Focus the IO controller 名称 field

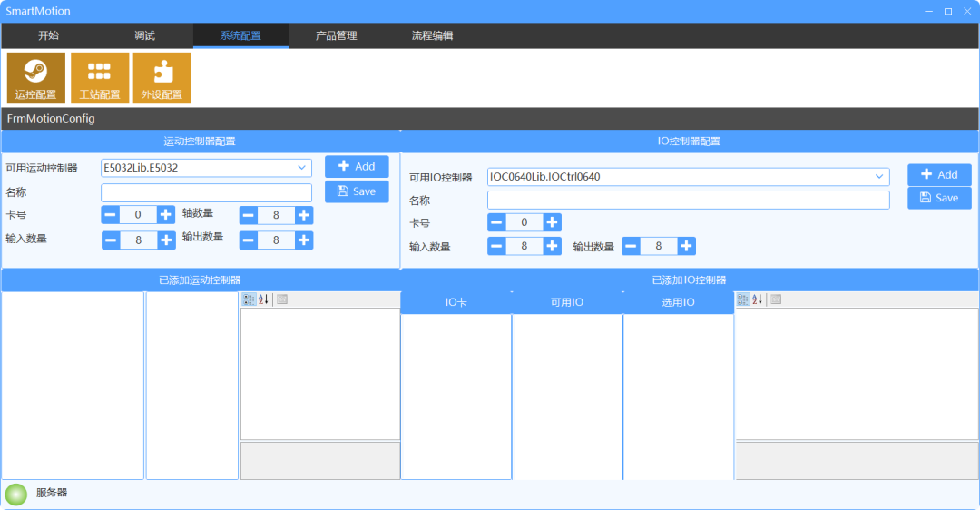688,201
